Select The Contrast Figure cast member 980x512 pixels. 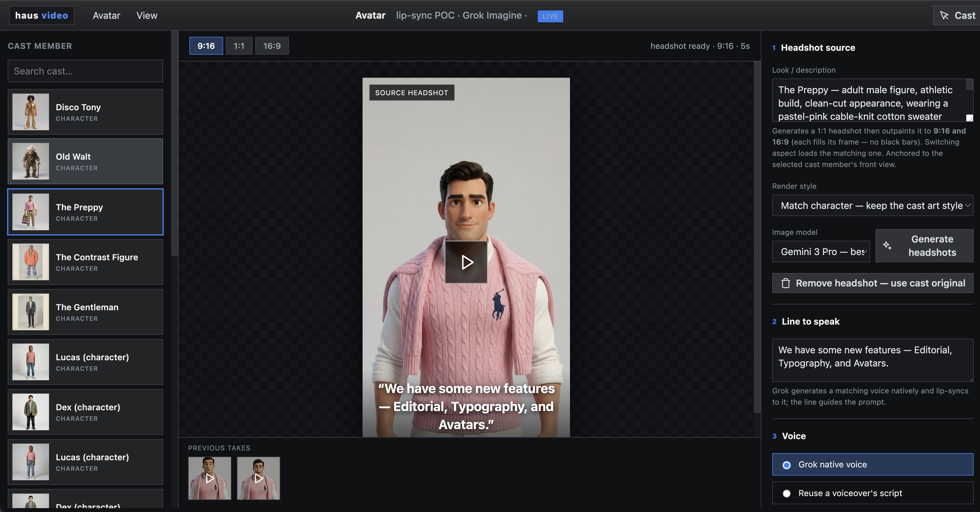(85, 262)
